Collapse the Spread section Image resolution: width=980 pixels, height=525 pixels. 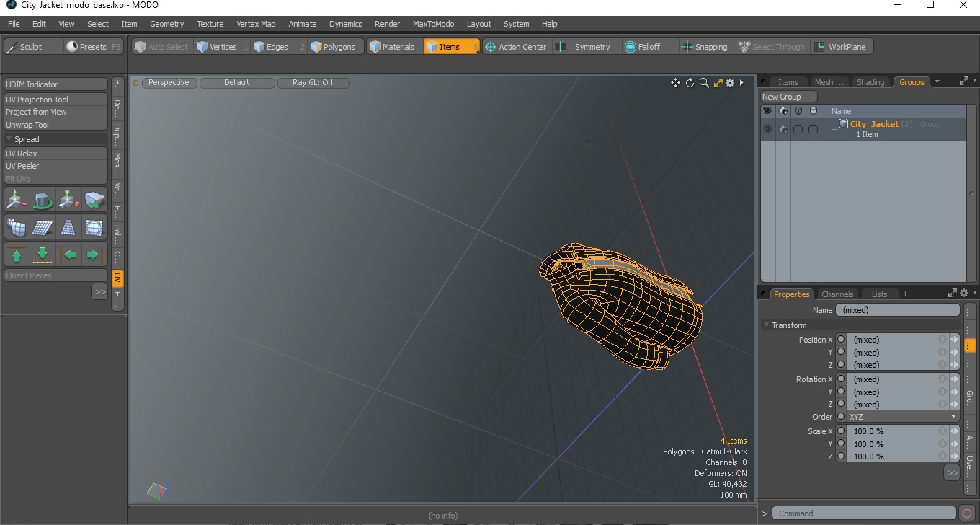[9, 139]
